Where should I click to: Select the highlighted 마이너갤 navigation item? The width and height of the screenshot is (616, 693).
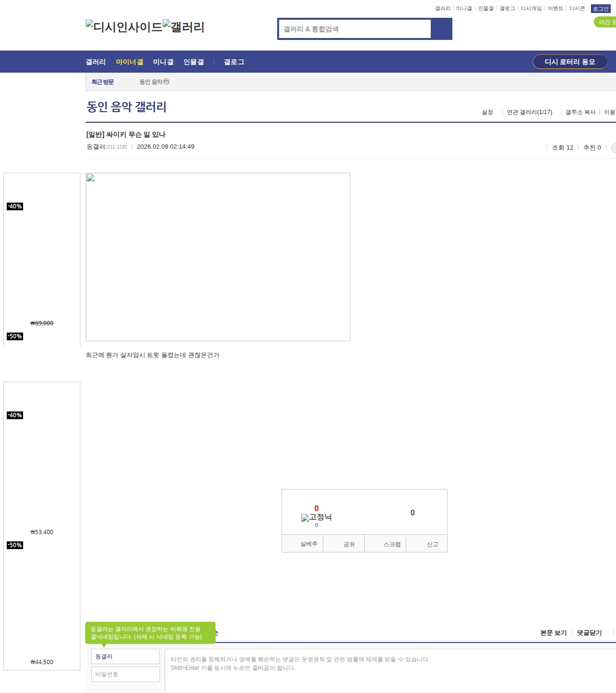[x=129, y=62]
